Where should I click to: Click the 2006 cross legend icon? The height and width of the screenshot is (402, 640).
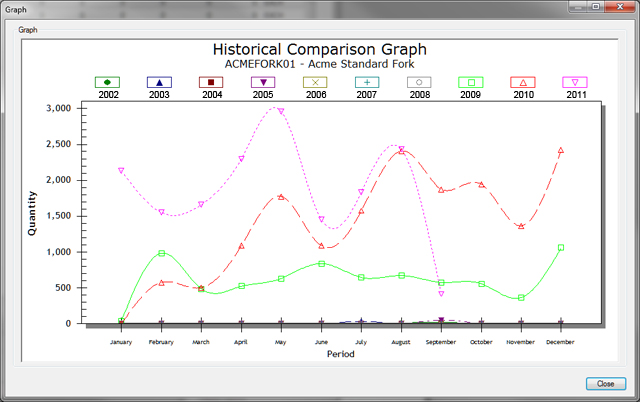pos(315,82)
